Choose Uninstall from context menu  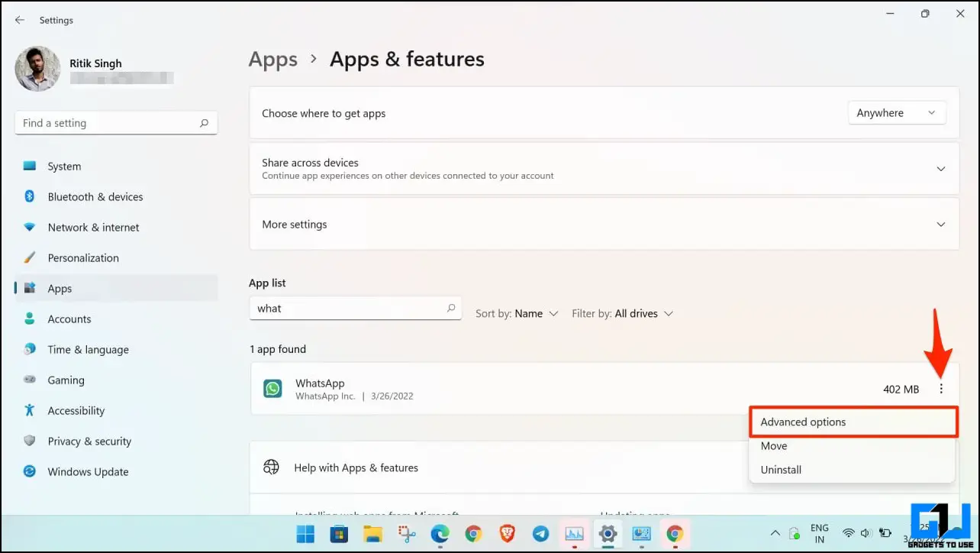tap(853, 470)
